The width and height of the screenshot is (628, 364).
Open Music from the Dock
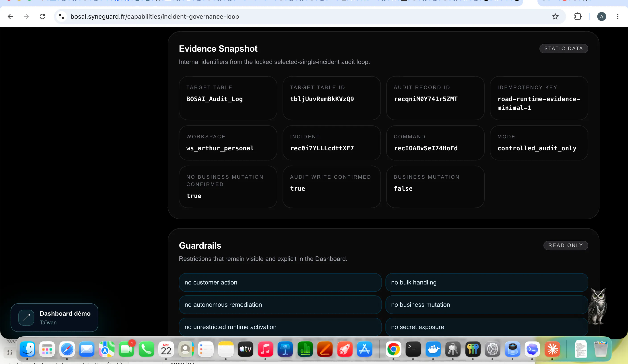265,349
